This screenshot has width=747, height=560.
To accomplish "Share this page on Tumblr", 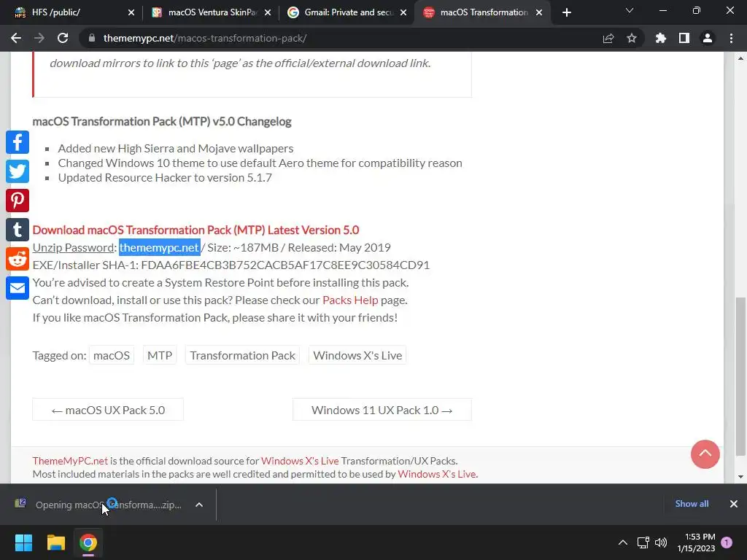I will pos(18,230).
